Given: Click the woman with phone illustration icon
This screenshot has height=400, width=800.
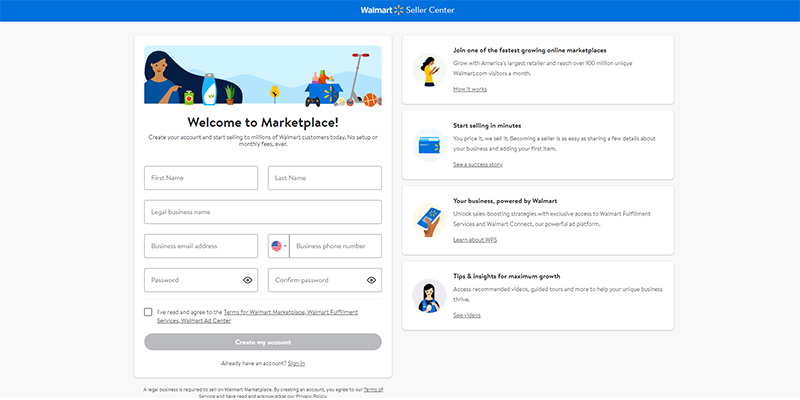Looking at the screenshot, I should 429,69.
